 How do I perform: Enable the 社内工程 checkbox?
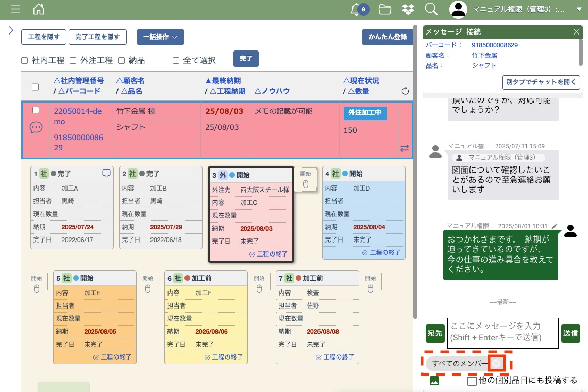pos(25,61)
